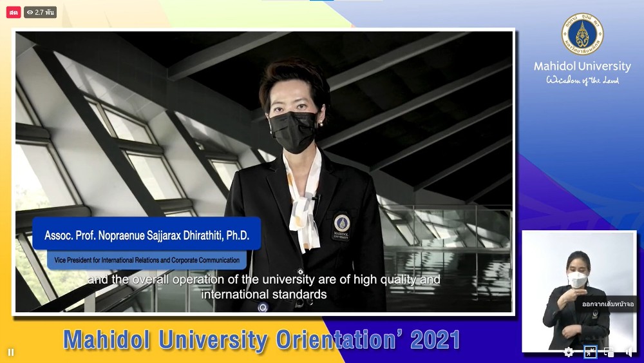Screen dimensions: 644x363
Task: Click the red live 'สด' badge
Action: [14, 12]
